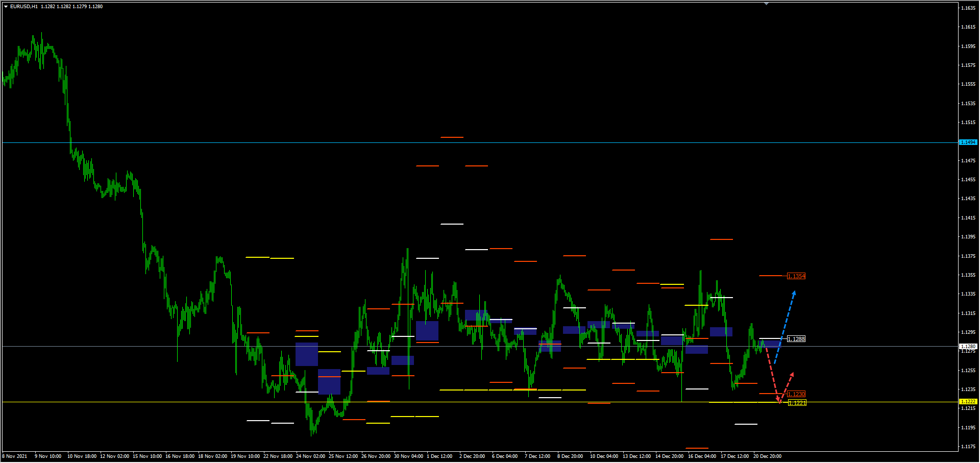Click the yellow 1.1221 price label
The height and width of the screenshot is (463, 980).
point(797,403)
